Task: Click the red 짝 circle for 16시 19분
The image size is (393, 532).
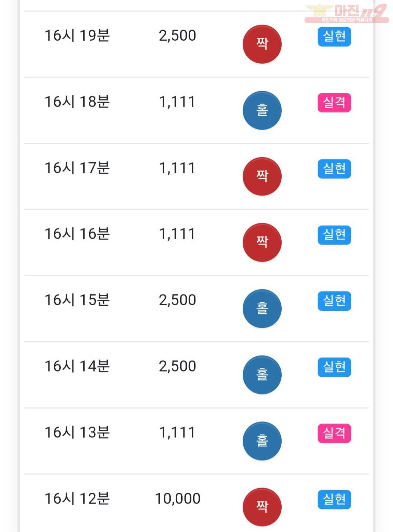Action: click(262, 44)
